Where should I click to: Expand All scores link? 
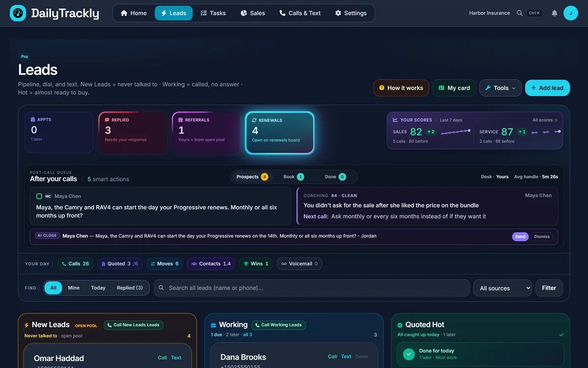coord(545,120)
